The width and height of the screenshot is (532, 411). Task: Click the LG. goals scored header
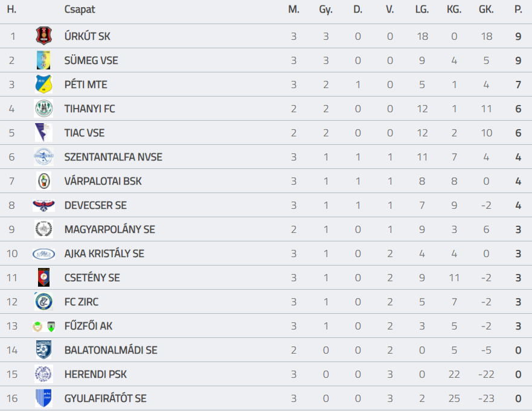click(422, 10)
